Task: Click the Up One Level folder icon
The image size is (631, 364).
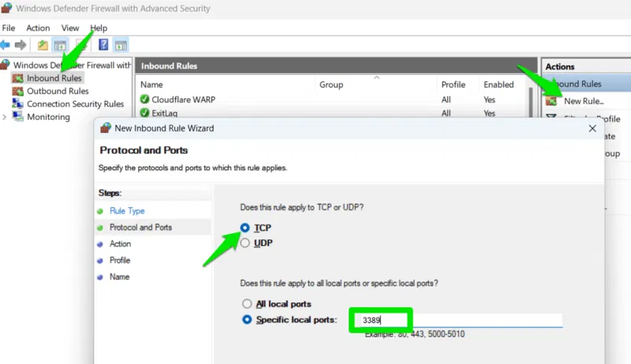Action: coord(43,45)
